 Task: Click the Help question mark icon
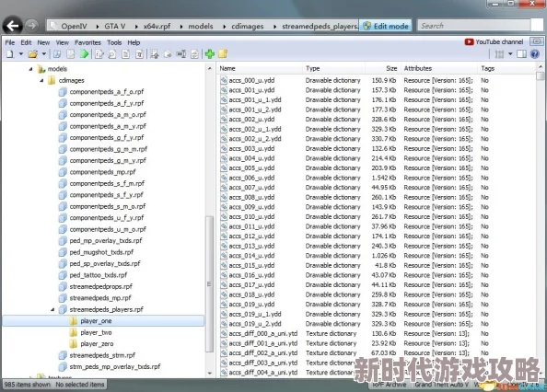tap(534, 54)
